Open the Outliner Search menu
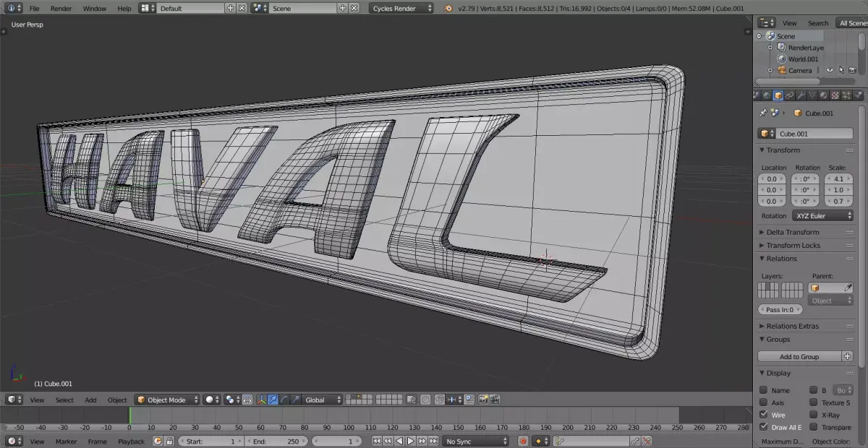Viewport: 868px width, 448px height. coord(818,23)
